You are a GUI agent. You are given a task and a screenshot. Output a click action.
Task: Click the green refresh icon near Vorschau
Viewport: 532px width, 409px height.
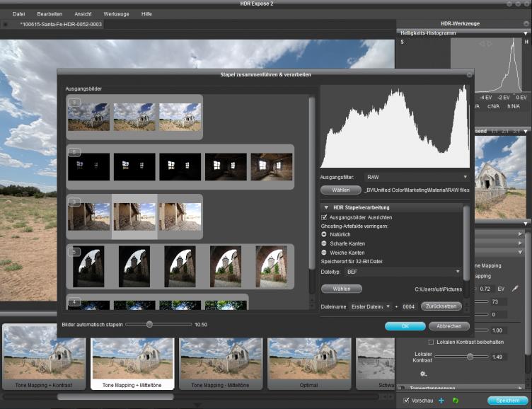[456, 401]
